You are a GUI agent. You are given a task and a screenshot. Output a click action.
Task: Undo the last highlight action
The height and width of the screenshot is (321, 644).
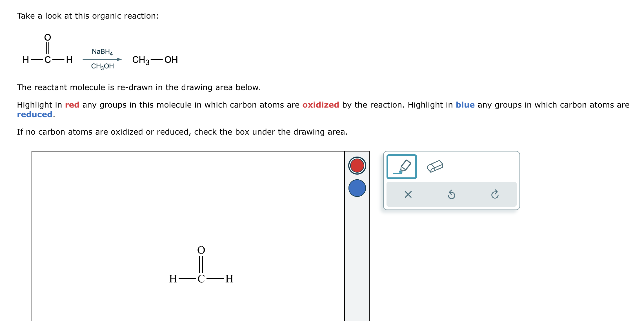click(x=452, y=194)
